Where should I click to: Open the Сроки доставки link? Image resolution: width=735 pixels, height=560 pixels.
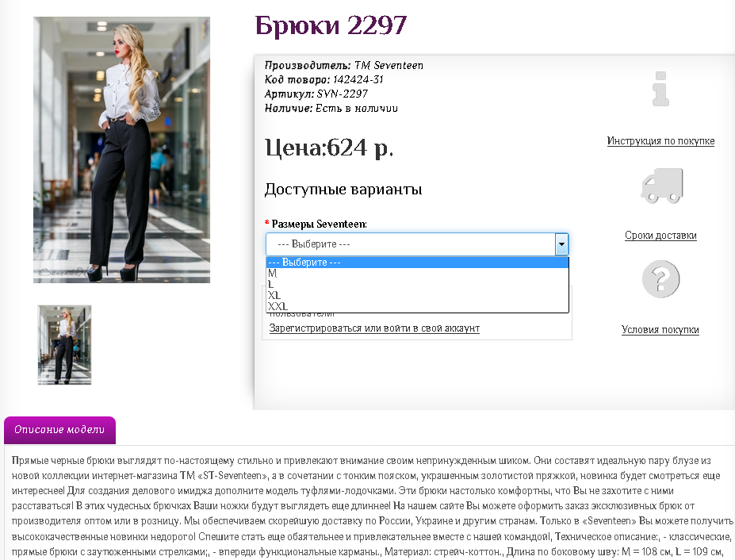coord(660,236)
